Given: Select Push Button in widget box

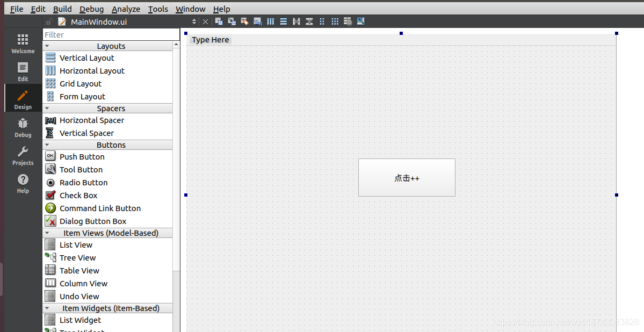Looking at the screenshot, I should 107,156.
